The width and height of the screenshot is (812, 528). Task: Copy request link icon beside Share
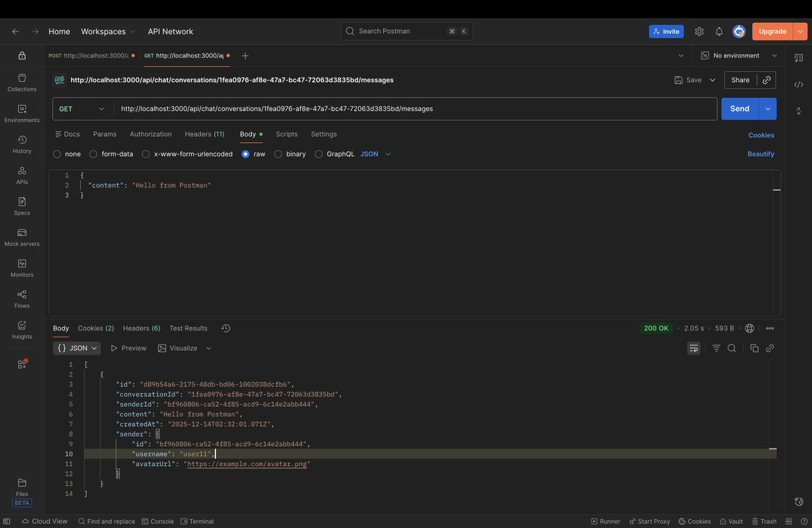[x=767, y=80]
